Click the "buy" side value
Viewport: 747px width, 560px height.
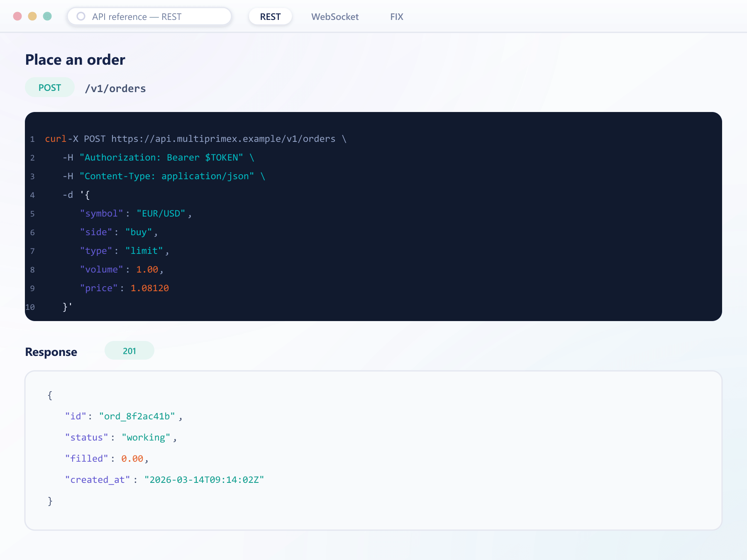(x=139, y=232)
